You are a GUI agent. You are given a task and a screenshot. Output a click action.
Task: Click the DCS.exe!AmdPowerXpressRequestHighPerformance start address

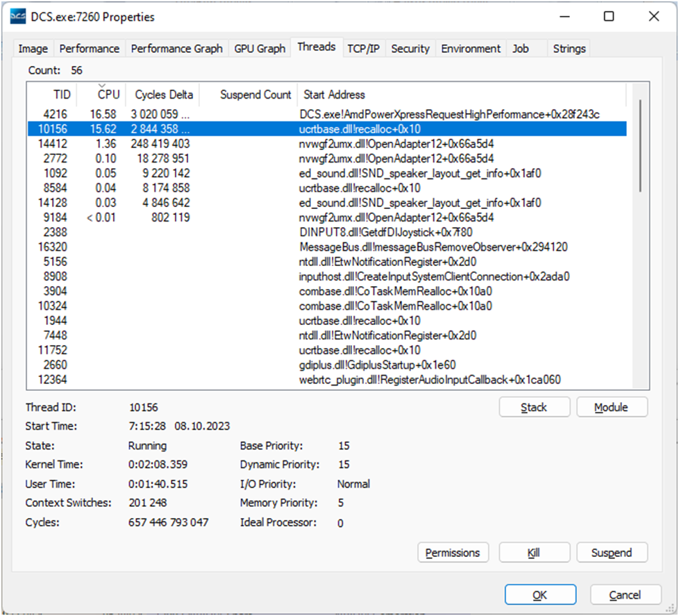click(x=449, y=115)
